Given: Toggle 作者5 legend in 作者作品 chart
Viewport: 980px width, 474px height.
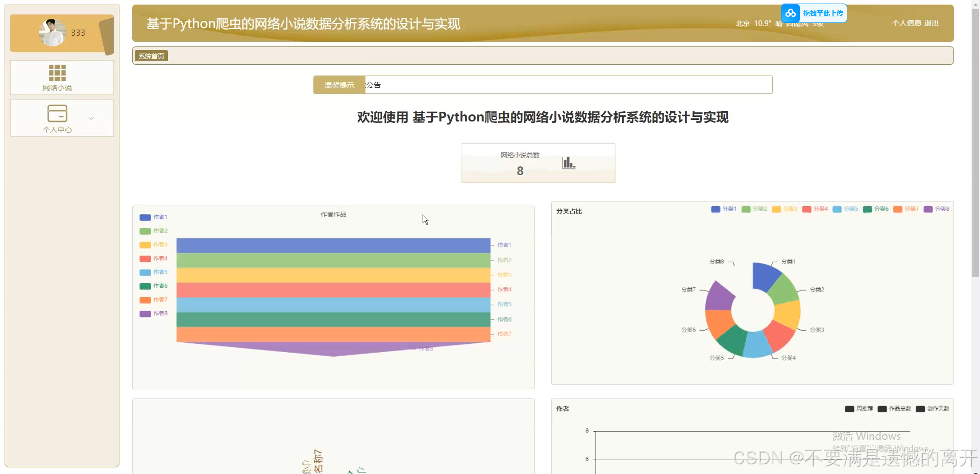Looking at the screenshot, I should pos(153,272).
